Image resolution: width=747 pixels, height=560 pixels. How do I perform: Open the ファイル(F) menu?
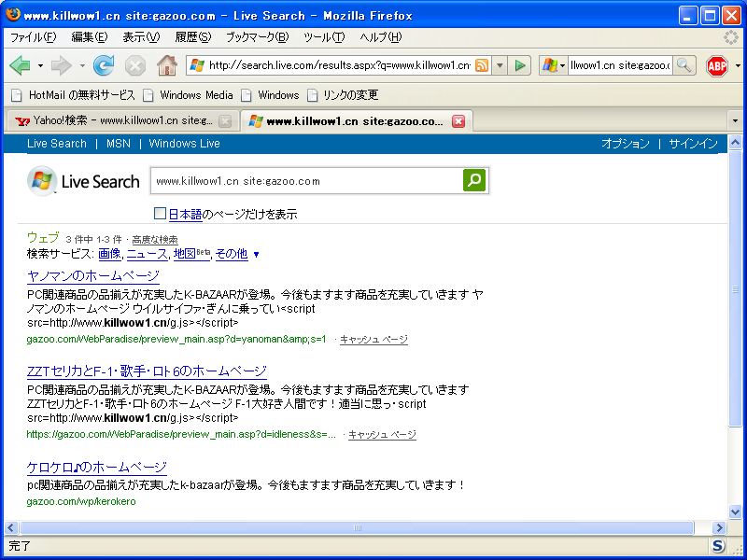(34, 37)
